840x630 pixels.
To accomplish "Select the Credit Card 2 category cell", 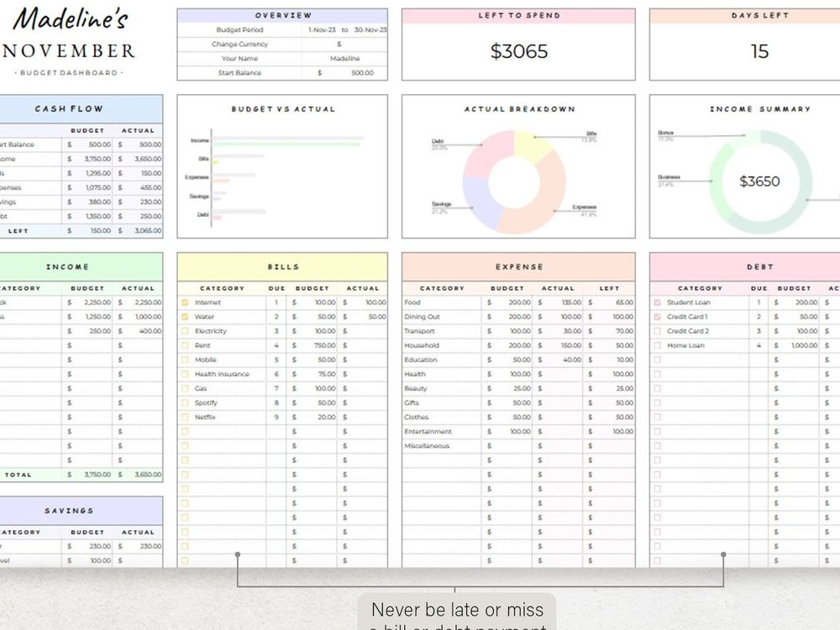I will 706,331.
